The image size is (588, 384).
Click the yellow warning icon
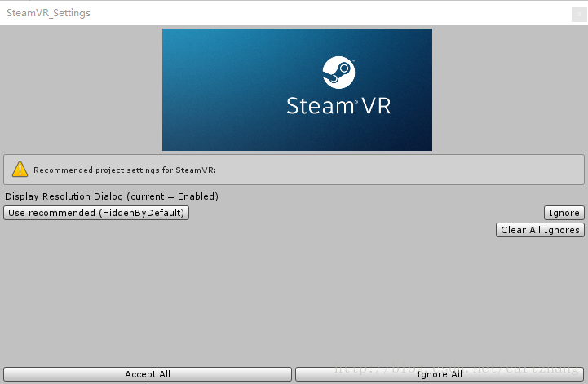coord(20,169)
